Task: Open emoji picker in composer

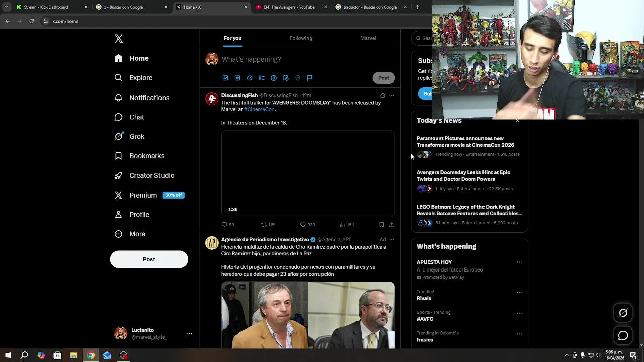Action: point(274,78)
